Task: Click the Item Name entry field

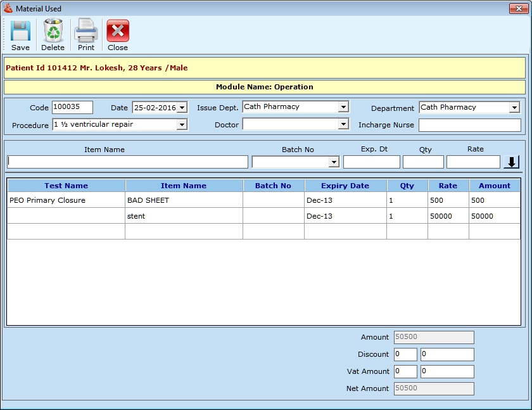Action: click(x=127, y=162)
